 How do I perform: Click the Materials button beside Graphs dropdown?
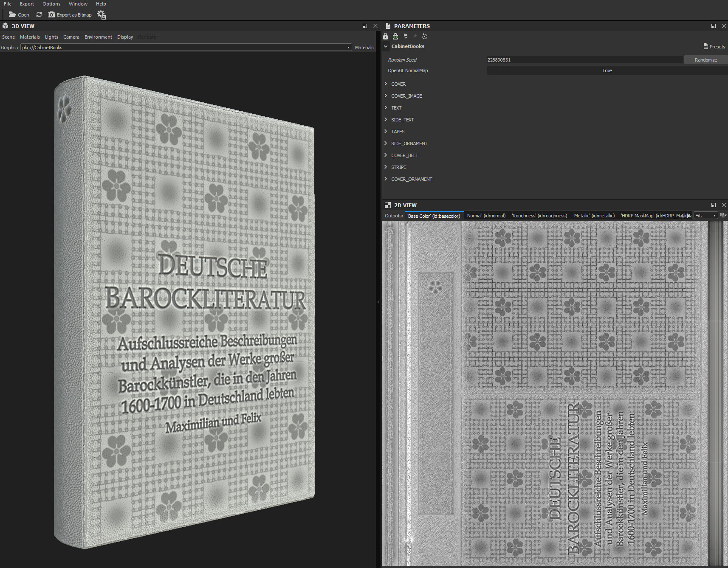coord(364,48)
